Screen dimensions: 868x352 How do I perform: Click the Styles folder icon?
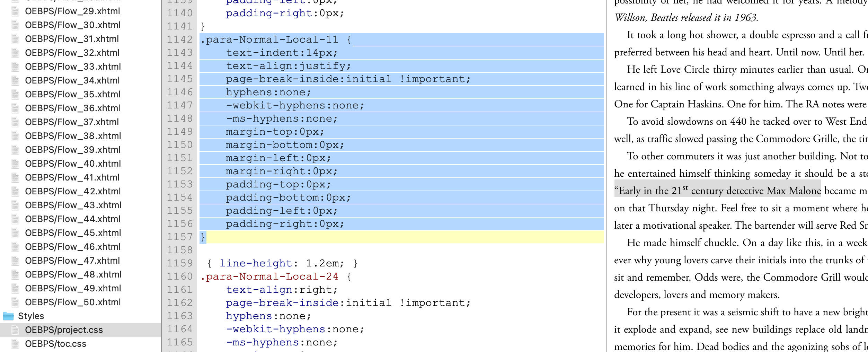pos(8,316)
